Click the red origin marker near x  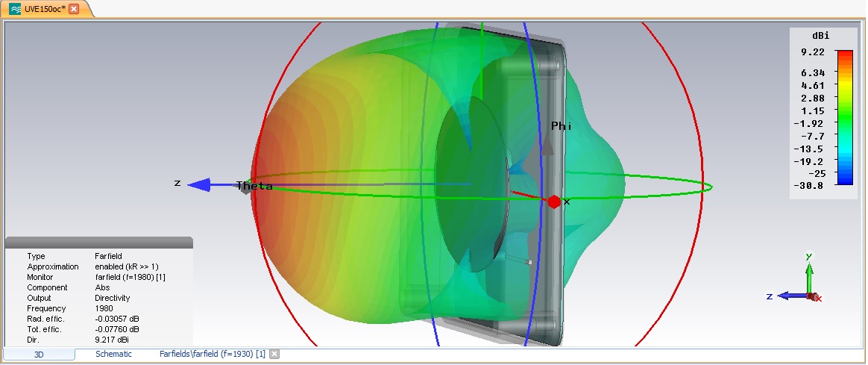(x=554, y=202)
